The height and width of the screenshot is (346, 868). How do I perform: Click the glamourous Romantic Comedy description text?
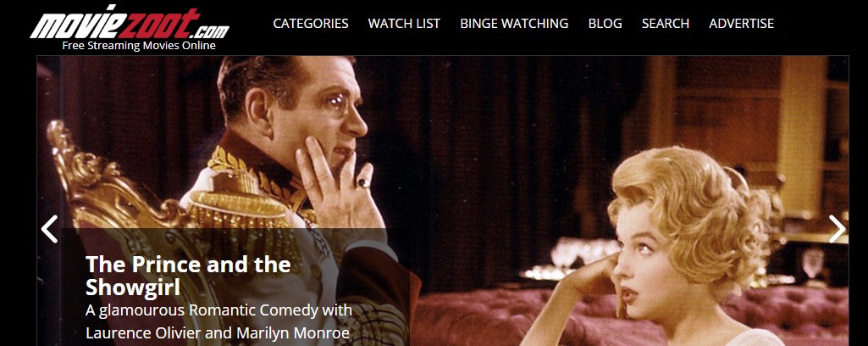pos(218,310)
